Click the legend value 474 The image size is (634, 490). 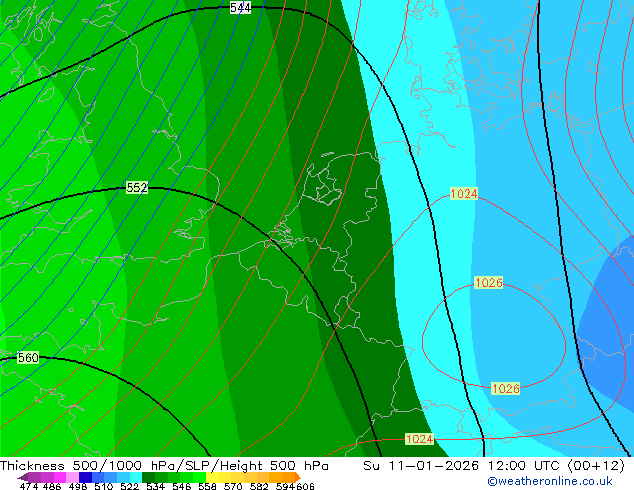(29, 486)
